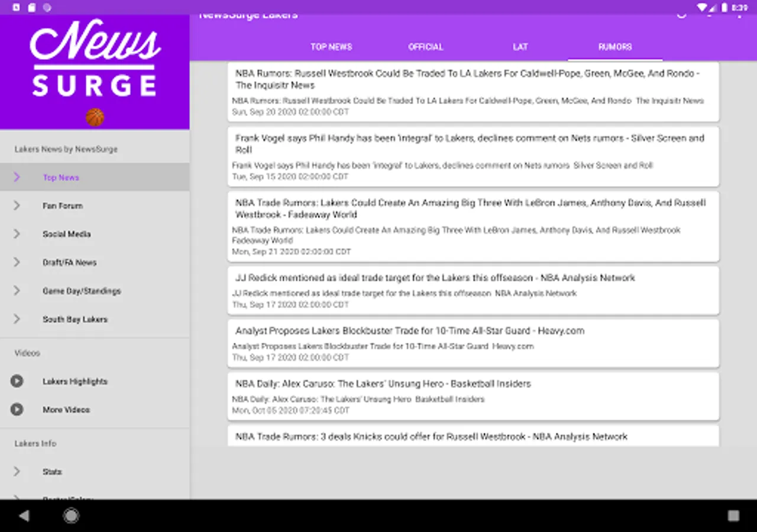The width and height of the screenshot is (757, 532).
Task: Click the basketball icon under the NewsSurge logo
Action: 95,117
